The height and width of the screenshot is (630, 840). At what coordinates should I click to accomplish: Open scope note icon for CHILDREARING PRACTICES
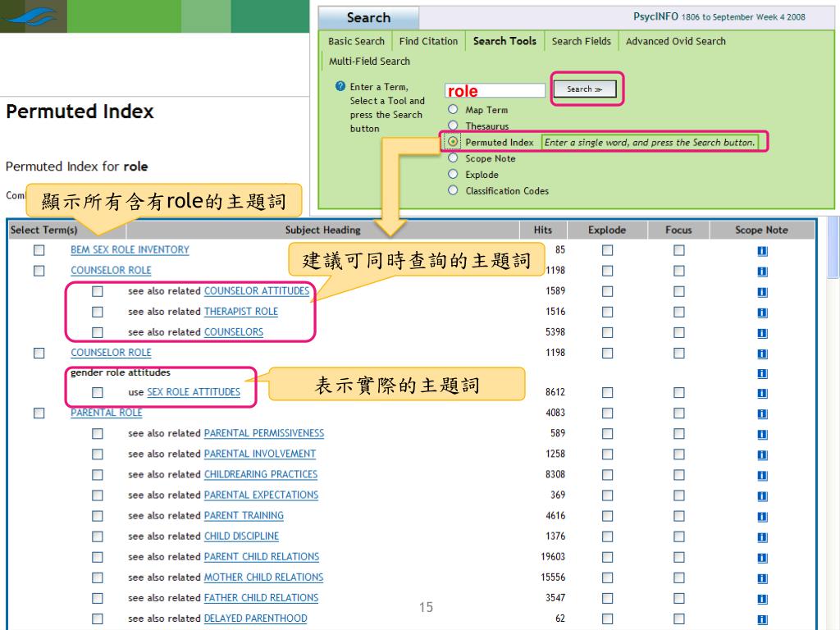point(762,475)
